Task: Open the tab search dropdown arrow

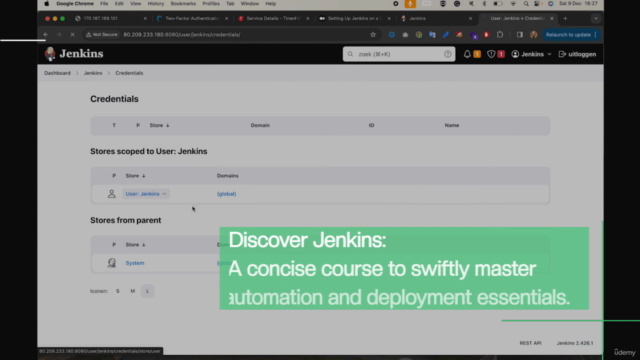Action: pos(596,18)
